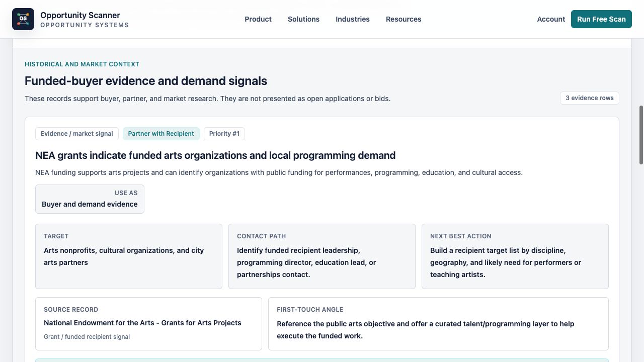Click the CONTACT PATH card
Image resolution: width=644 pixels, height=362 pixels.
(x=322, y=256)
